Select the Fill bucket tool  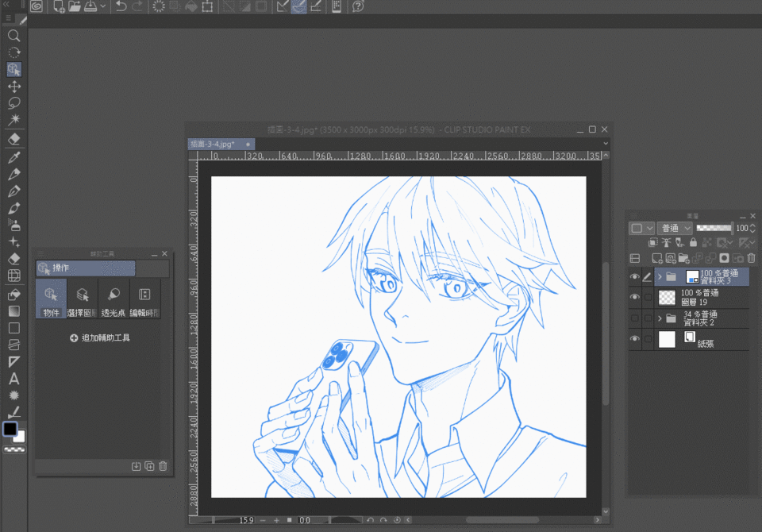pos(14,295)
